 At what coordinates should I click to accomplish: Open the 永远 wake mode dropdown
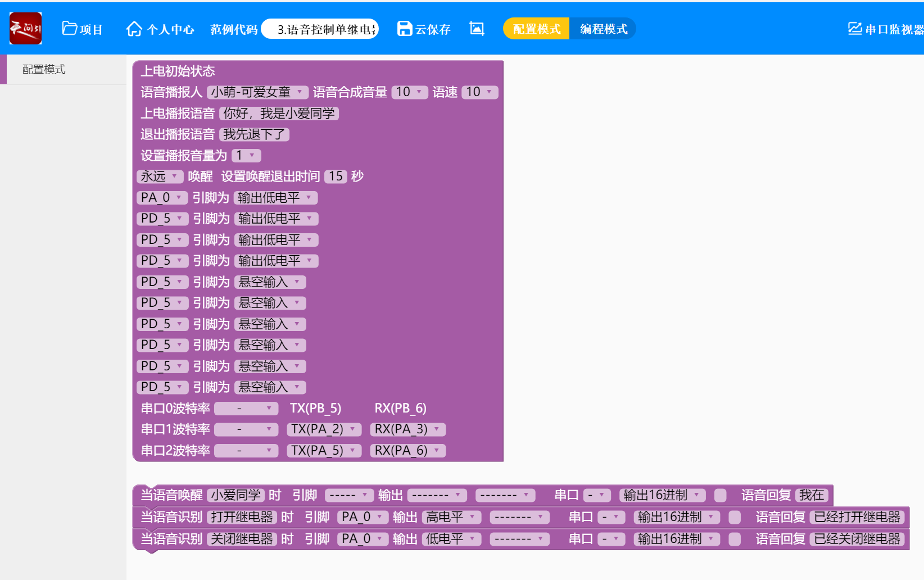click(x=160, y=176)
